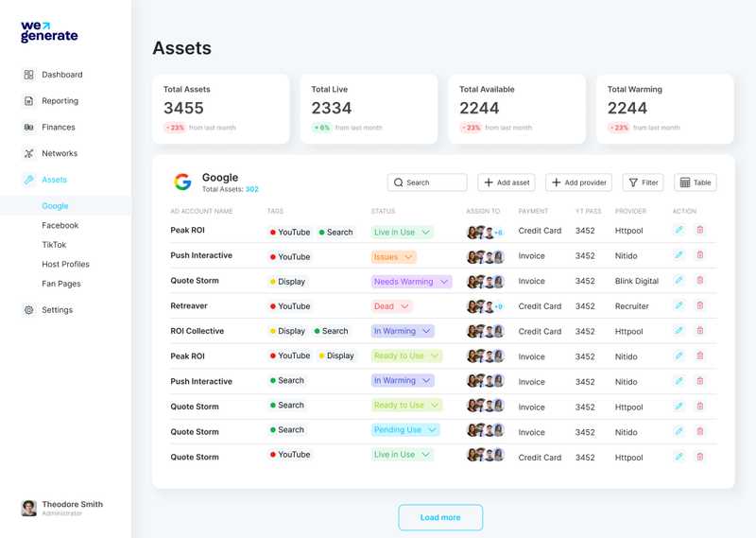Click the Add asset button
Viewport: 756px width, 538px height.
coord(506,182)
